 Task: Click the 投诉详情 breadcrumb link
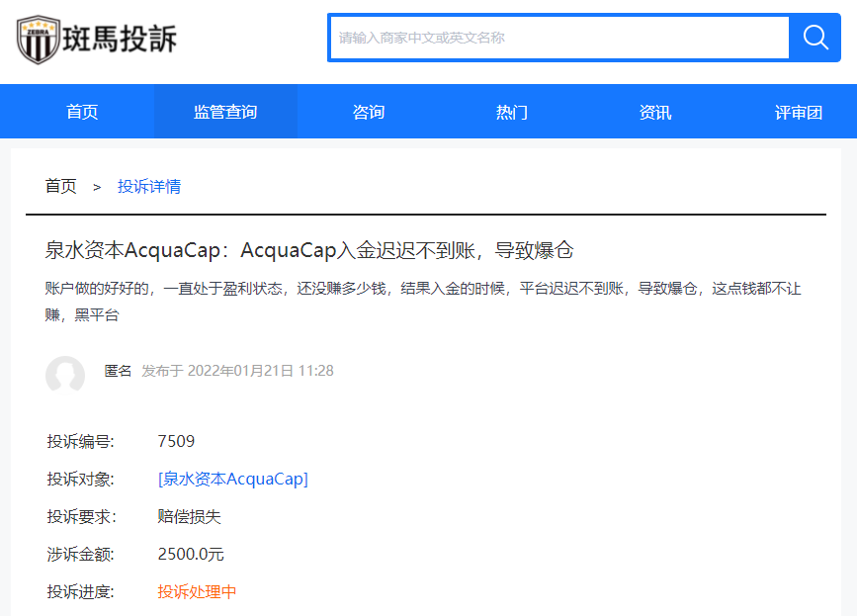148,187
